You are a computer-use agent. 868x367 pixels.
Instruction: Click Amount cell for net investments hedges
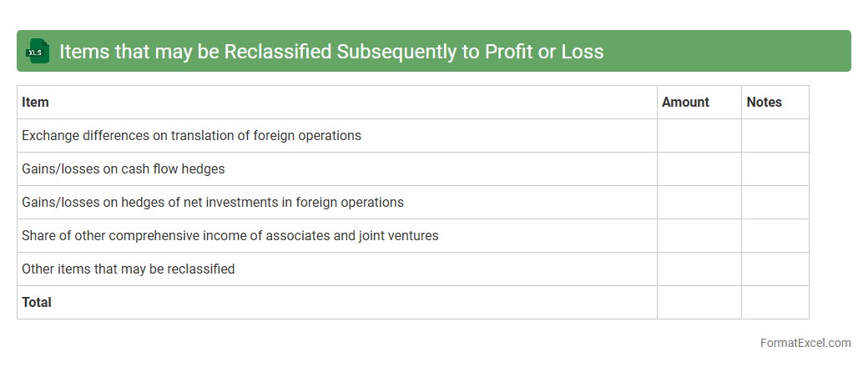point(699,202)
